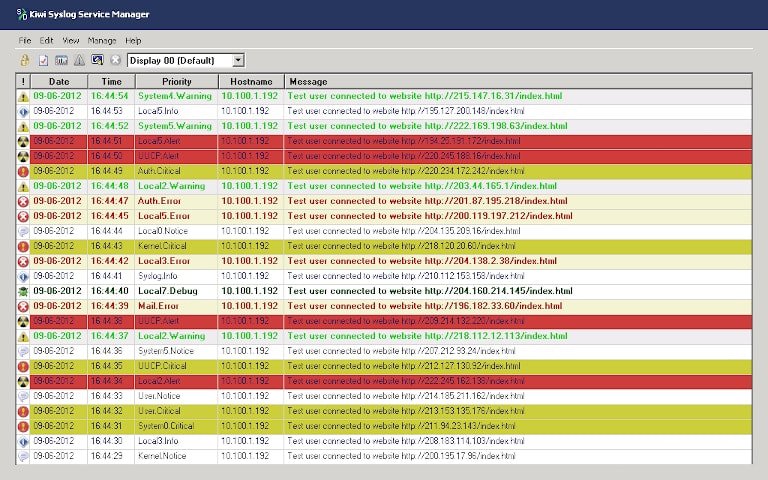Click the critical icon on the 16:44:43 row
This screenshot has width=768, height=480.
click(x=23, y=246)
